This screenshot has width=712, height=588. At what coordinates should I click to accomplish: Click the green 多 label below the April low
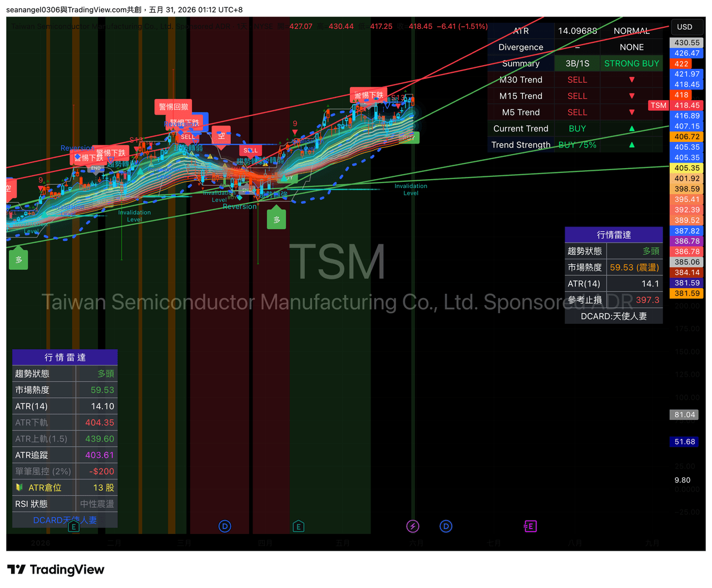click(x=276, y=218)
